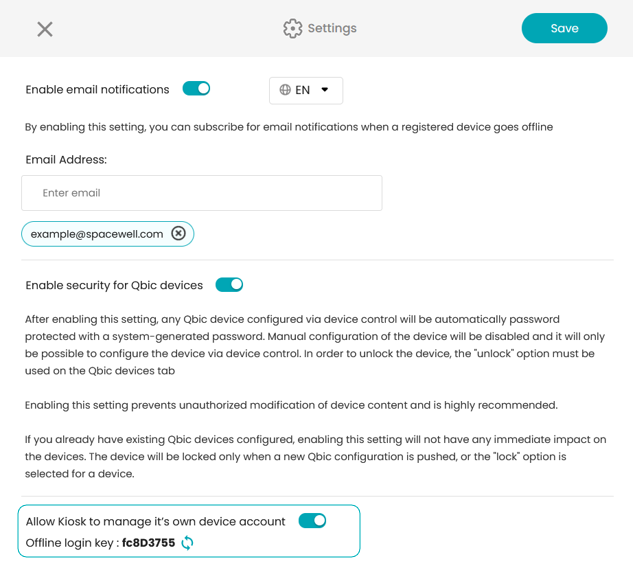Close the Settings panel with the X icon
The width and height of the screenshot is (633, 562).
coord(45,29)
